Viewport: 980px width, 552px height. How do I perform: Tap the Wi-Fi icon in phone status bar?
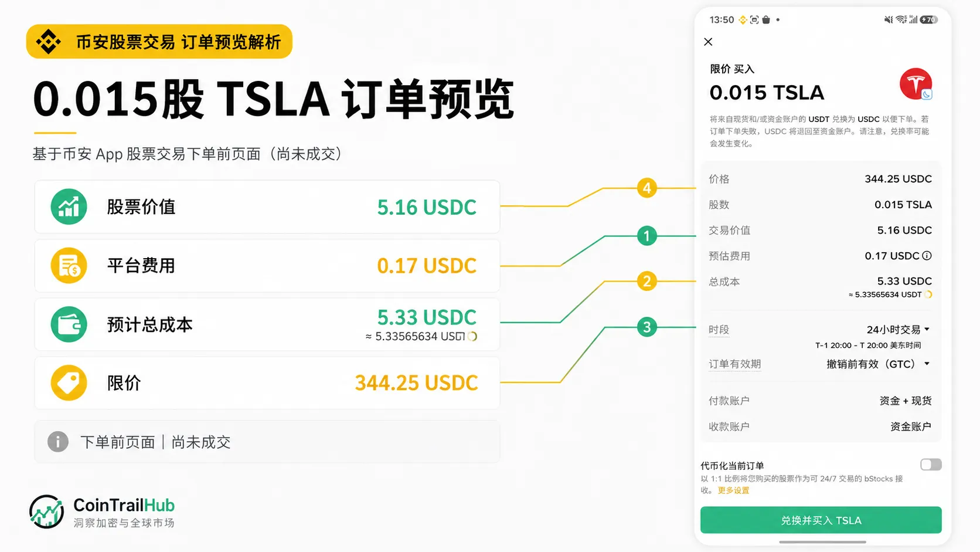click(x=901, y=19)
